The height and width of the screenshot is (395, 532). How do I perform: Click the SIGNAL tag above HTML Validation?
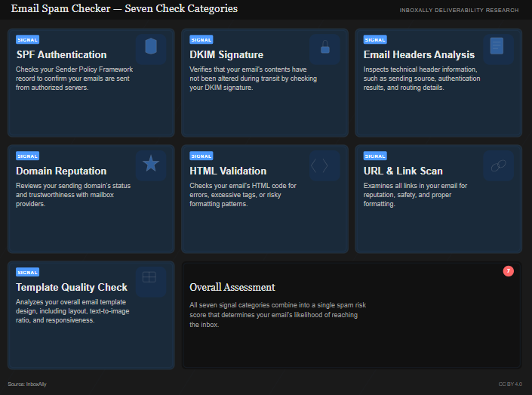[201, 156]
